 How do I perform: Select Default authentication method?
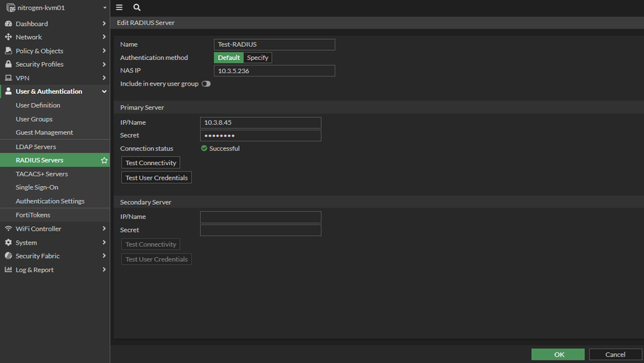pyautogui.click(x=229, y=58)
